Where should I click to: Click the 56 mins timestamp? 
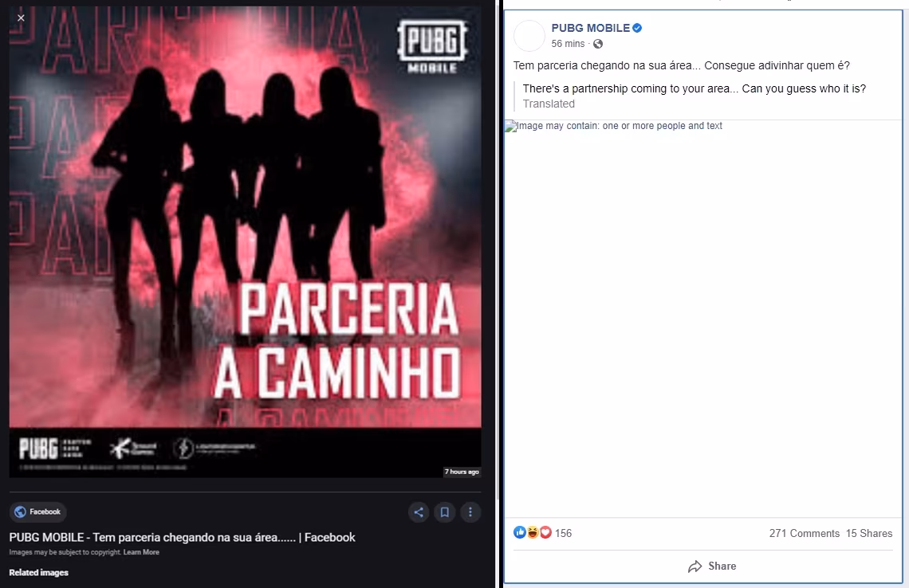[x=568, y=44]
